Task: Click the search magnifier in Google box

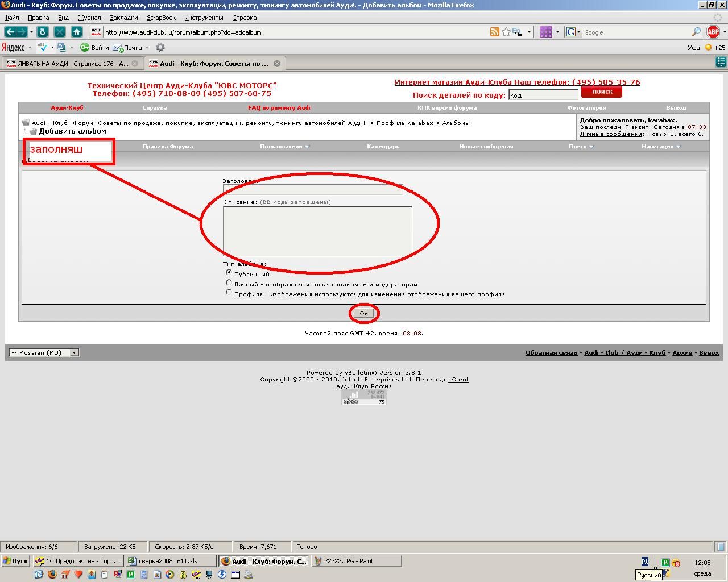Action: click(x=696, y=32)
